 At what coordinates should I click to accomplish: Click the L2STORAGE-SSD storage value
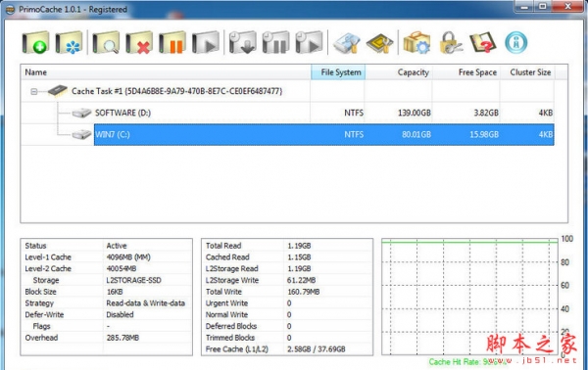click(133, 280)
